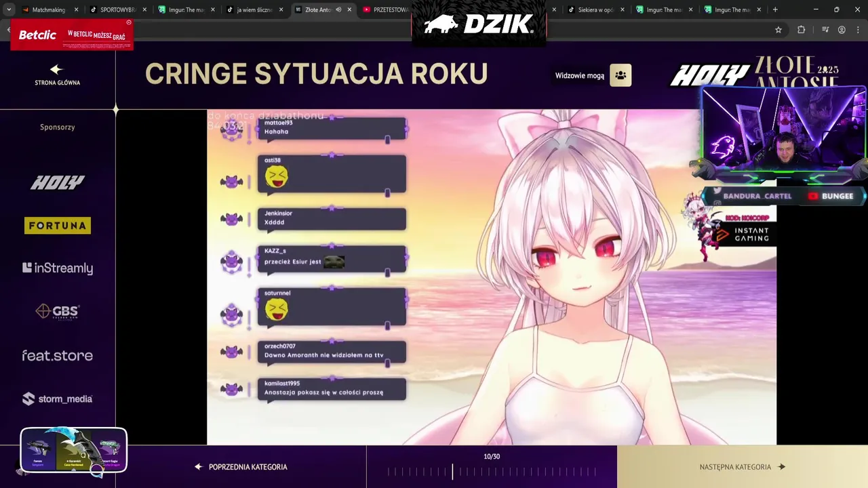Click the cat avatar beside orzech0707 message
The width and height of the screenshot is (868, 488).
[x=232, y=352]
